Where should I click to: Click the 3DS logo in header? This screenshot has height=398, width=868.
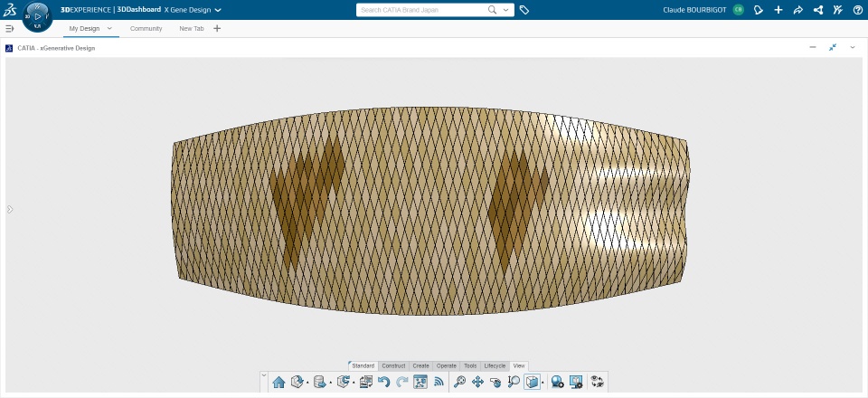point(9,9)
